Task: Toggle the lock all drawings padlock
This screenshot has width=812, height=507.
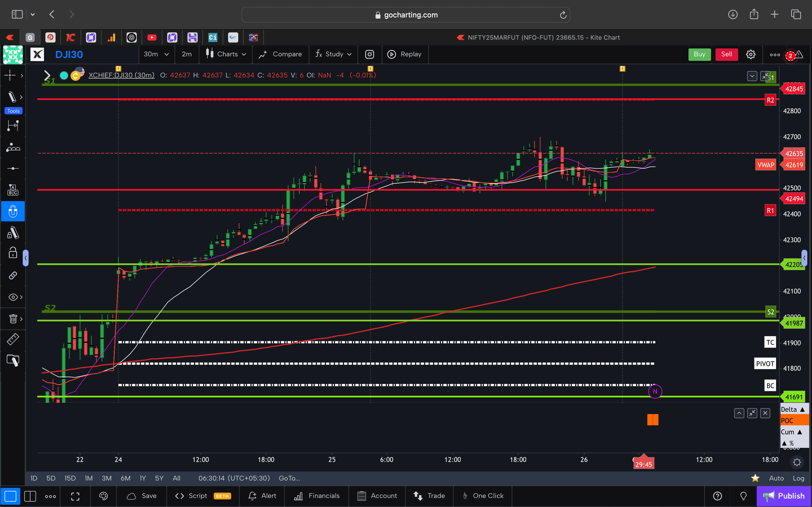Action: pyautogui.click(x=12, y=253)
